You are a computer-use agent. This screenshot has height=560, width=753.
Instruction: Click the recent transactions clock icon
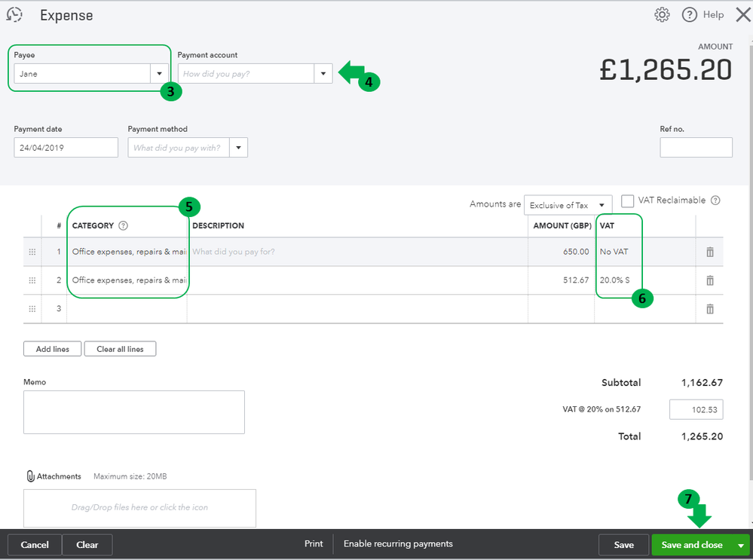coord(14,15)
